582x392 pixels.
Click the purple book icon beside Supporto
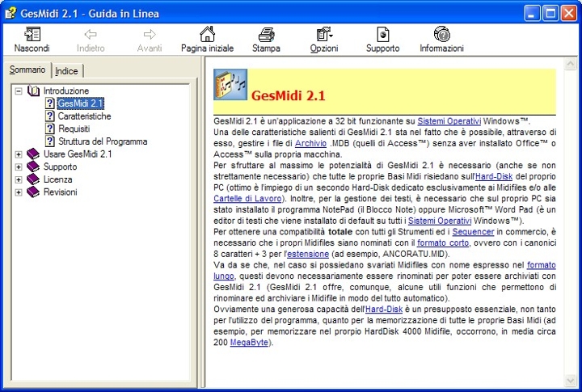(x=33, y=166)
